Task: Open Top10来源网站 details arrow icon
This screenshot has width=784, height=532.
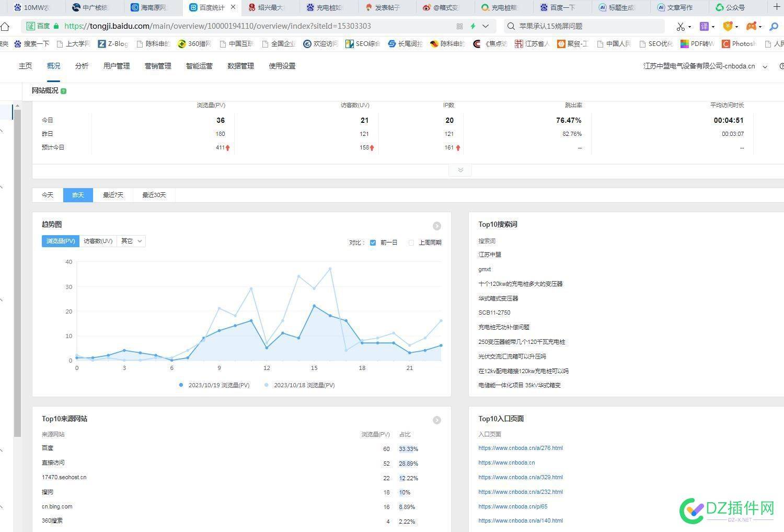Action: coord(437,420)
